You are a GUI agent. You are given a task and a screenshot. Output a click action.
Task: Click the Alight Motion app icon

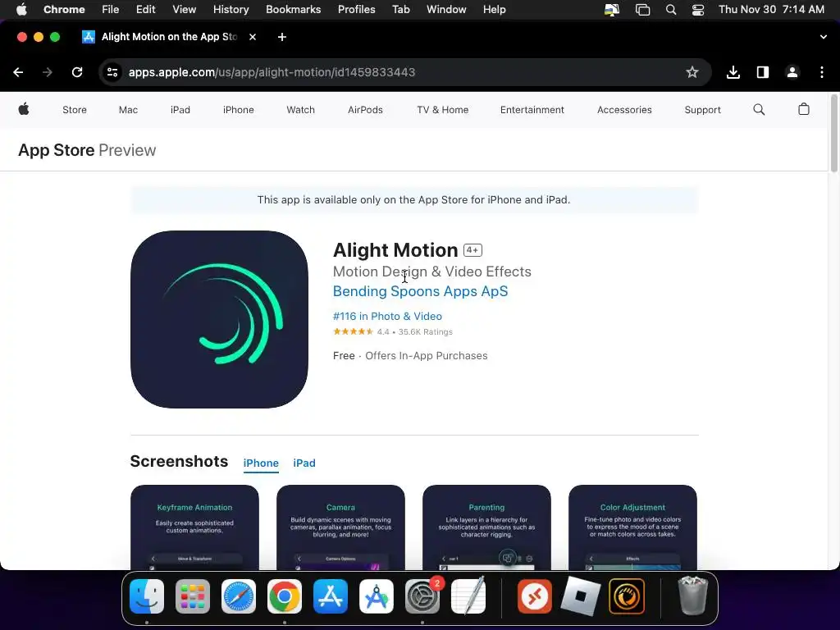coord(219,319)
